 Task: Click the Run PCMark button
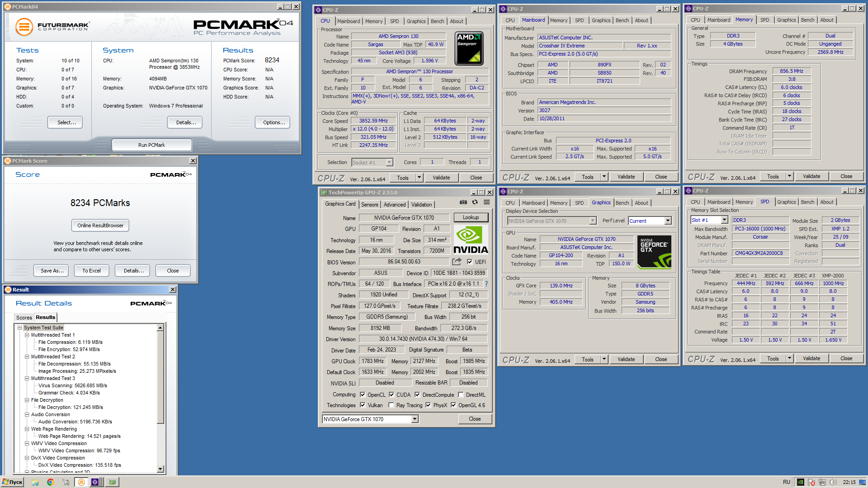tap(151, 145)
